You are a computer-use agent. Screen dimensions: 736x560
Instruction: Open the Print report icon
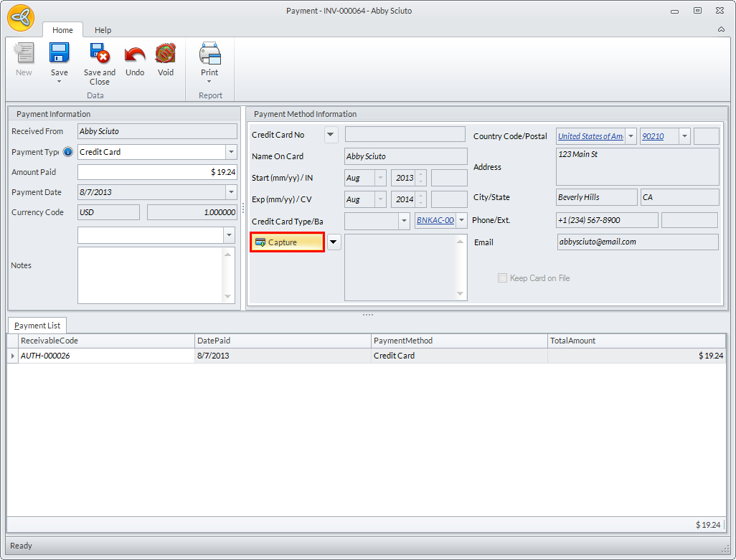pos(209,54)
